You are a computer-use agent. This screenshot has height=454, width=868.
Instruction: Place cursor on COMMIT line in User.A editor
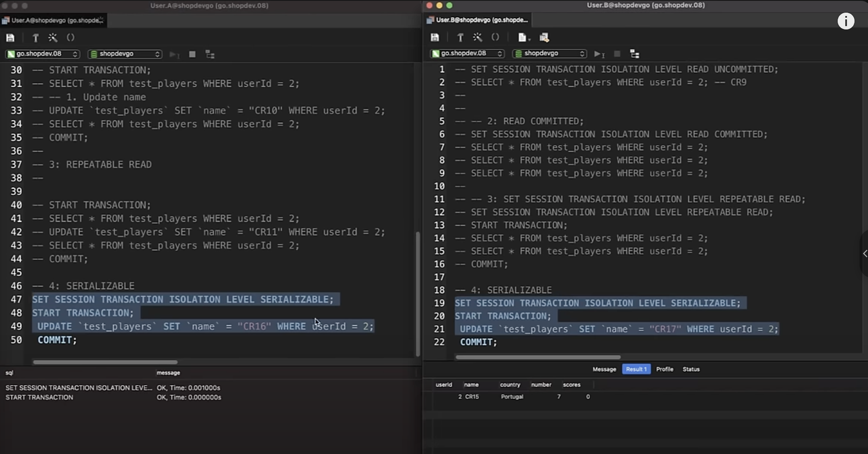click(57, 340)
